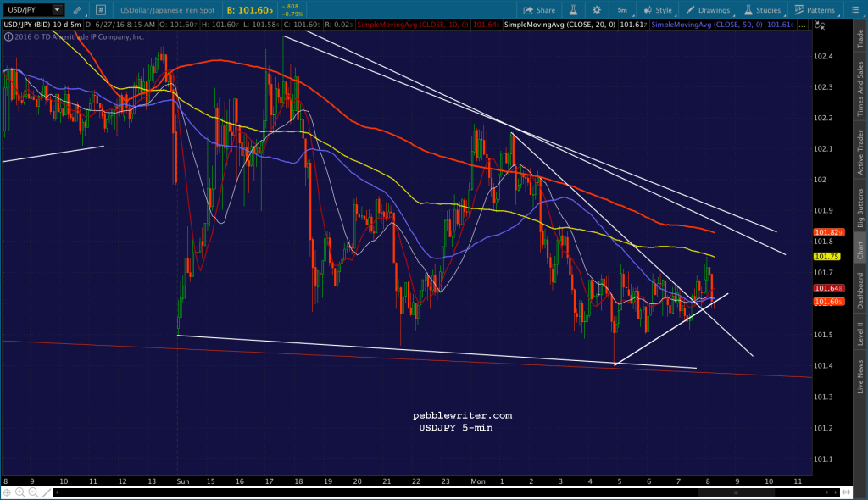
Task: Click the Sun date label on time axis
Action: click(183, 481)
